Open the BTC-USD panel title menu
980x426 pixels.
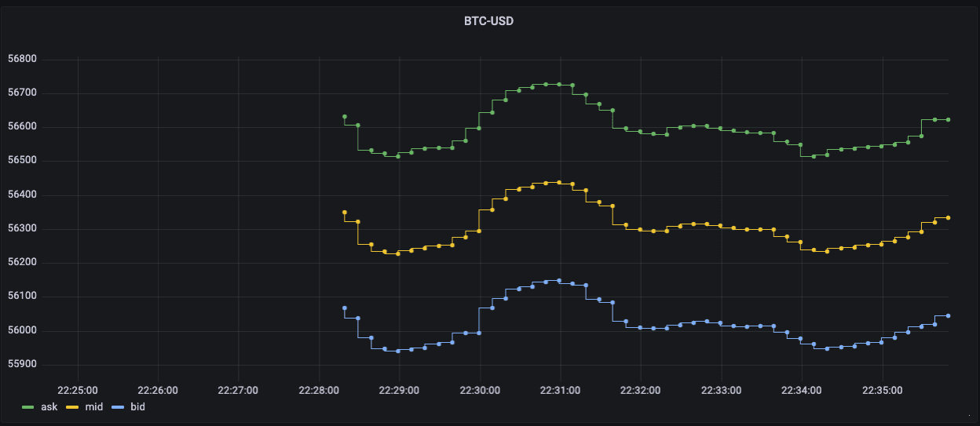pos(488,21)
